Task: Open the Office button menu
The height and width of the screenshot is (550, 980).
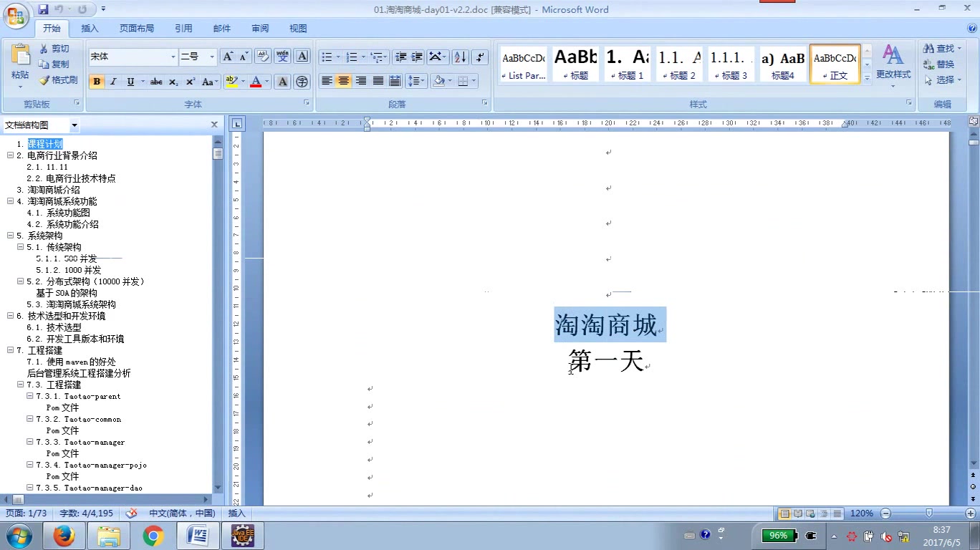Action: [17, 14]
